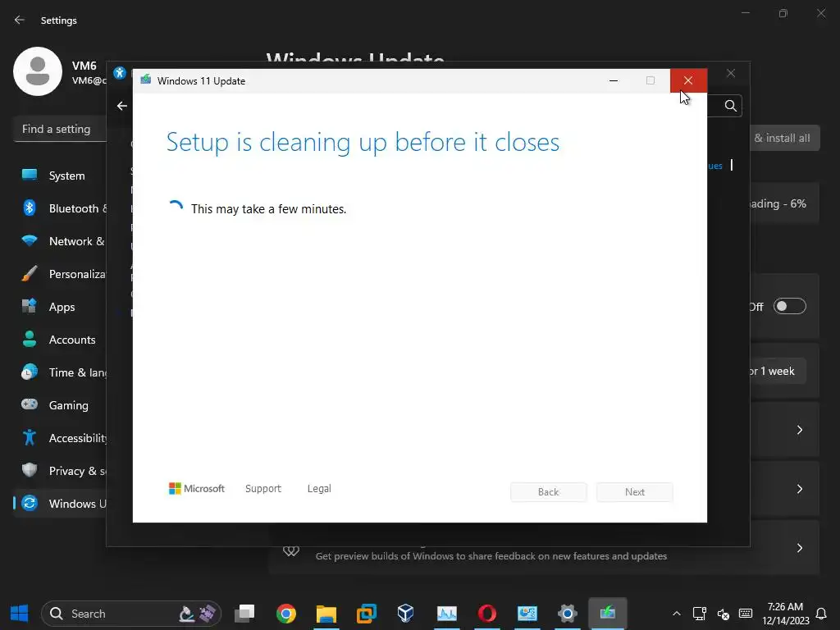The height and width of the screenshot is (630, 840).
Task: Open File Explorer from the taskbar
Action: pyautogui.click(x=326, y=614)
